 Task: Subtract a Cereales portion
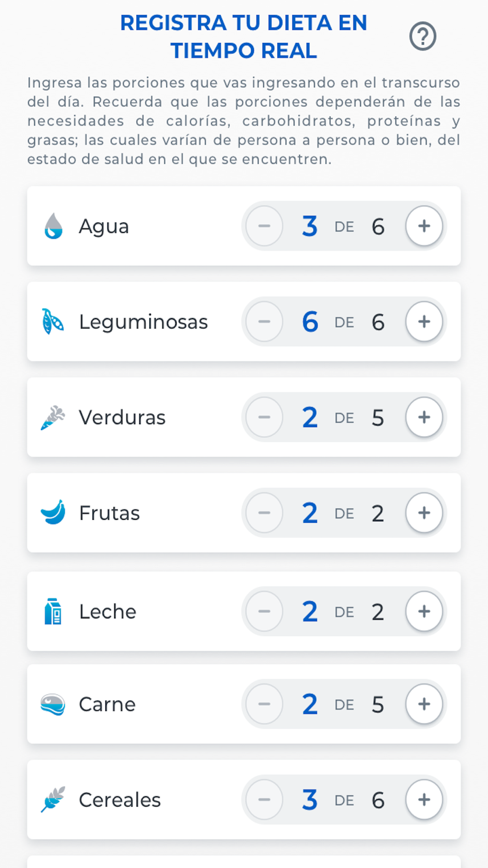coord(264,800)
